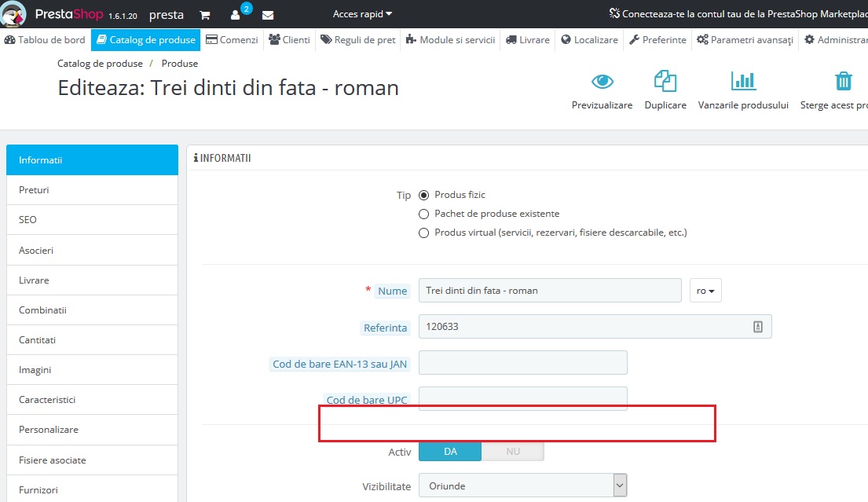Open Module si servicii menu
The image size is (868, 502).
[x=451, y=40]
